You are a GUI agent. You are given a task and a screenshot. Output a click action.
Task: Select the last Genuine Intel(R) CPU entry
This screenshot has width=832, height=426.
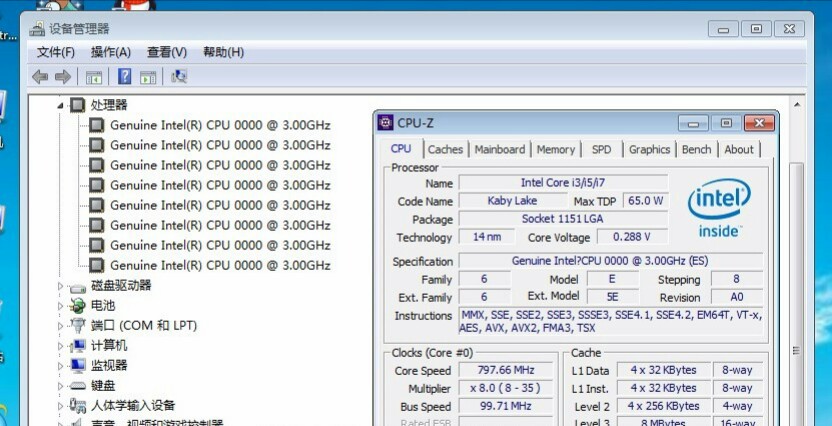tap(220, 265)
